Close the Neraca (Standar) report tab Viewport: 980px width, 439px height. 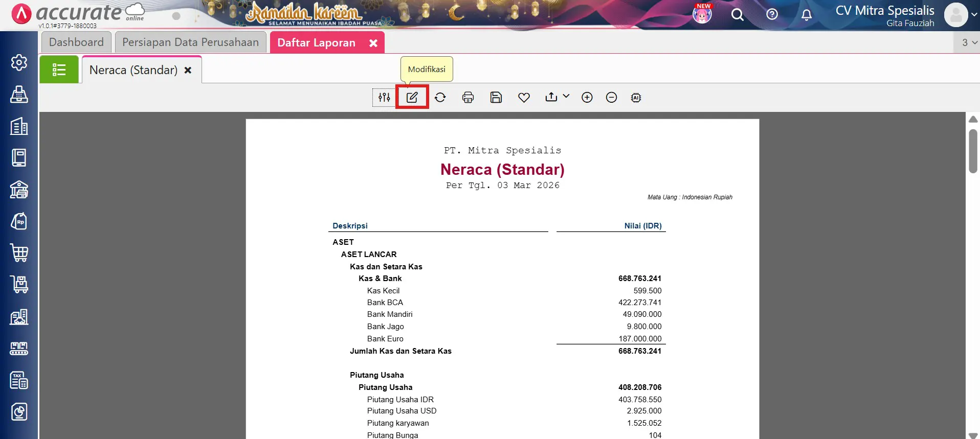click(188, 70)
